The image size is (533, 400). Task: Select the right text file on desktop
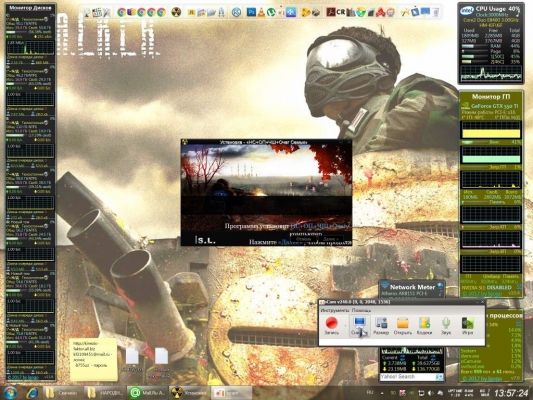[x=161, y=362]
